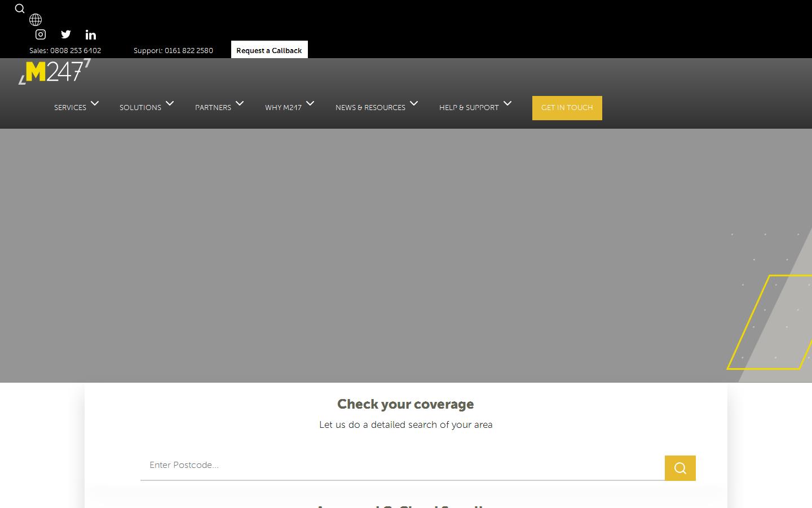Expand the Solutions menu chevron
Screen dimensions: 812x508
(x=170, y=103)
